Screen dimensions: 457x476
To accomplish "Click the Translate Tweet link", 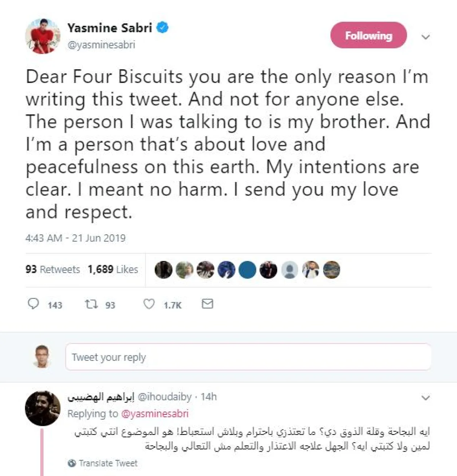I will tap(108, 463).
